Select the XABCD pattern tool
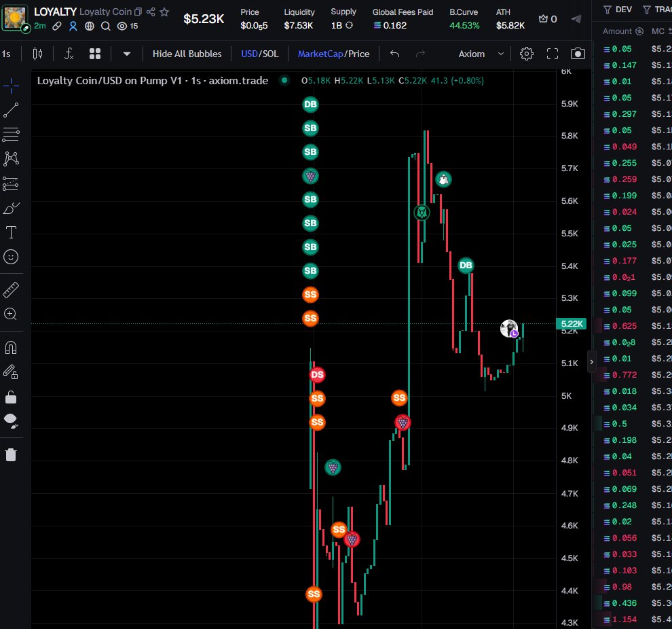The height and width of the screenshot is (629, 672). coord(11,159)
